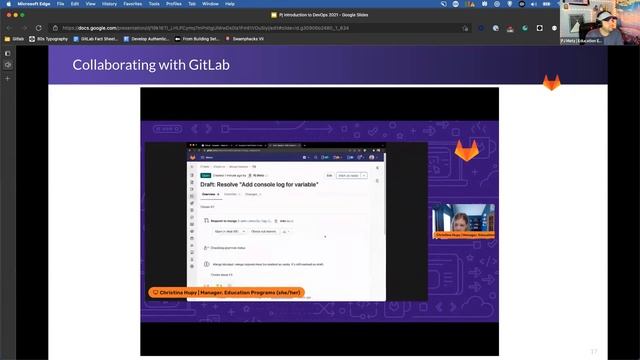Viewport: 640px width, 360px height.
Task: Open the File menu
Action: tap(60, 4)
